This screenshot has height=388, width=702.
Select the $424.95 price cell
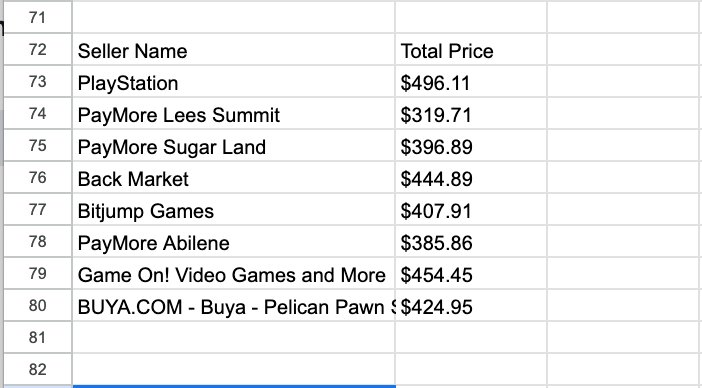(471, 306)
